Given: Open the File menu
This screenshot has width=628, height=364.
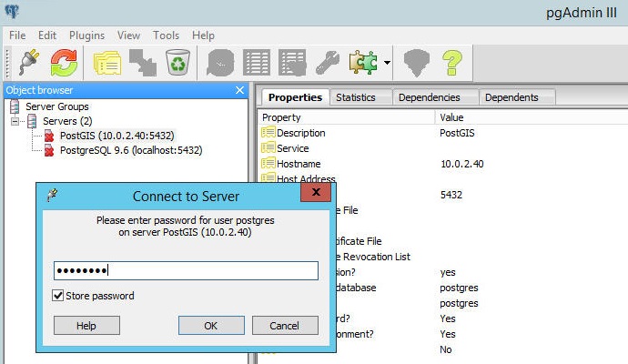Looking at the screenshot, I should point(17,35).
